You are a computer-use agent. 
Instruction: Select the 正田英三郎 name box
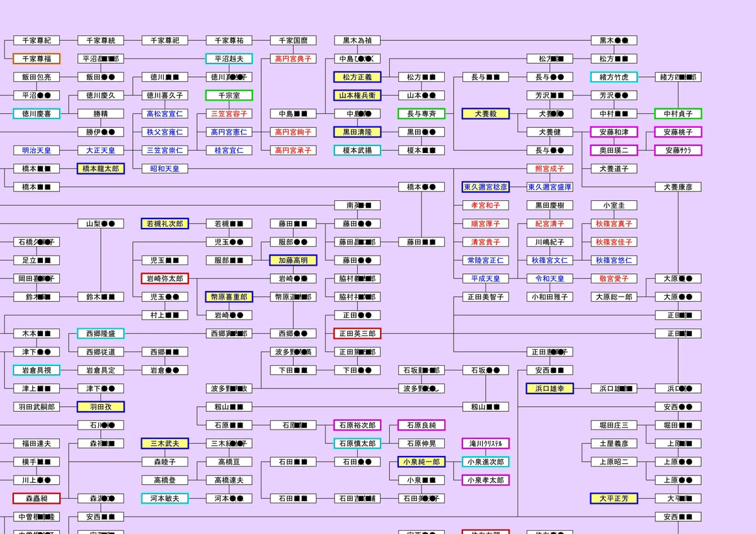click(358, 333)
